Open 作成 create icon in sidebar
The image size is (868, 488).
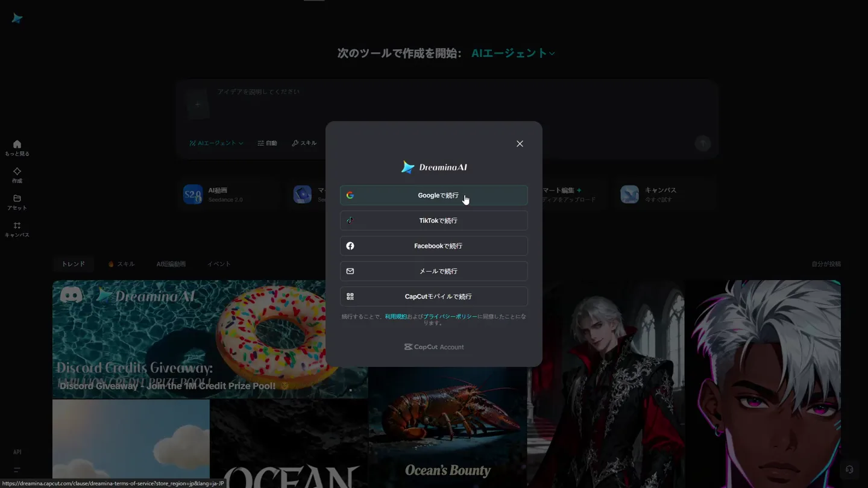(x=17, y=175)
